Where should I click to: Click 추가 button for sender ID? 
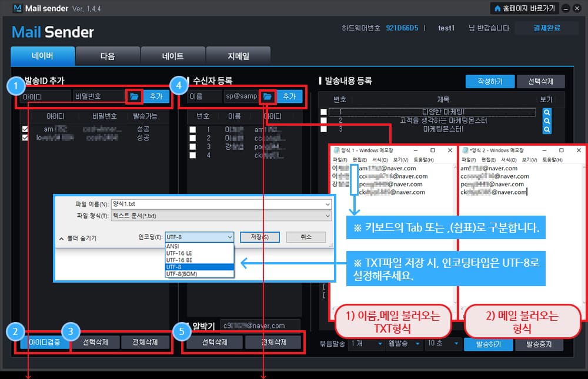pyautogui.click(x=156, y=97)
